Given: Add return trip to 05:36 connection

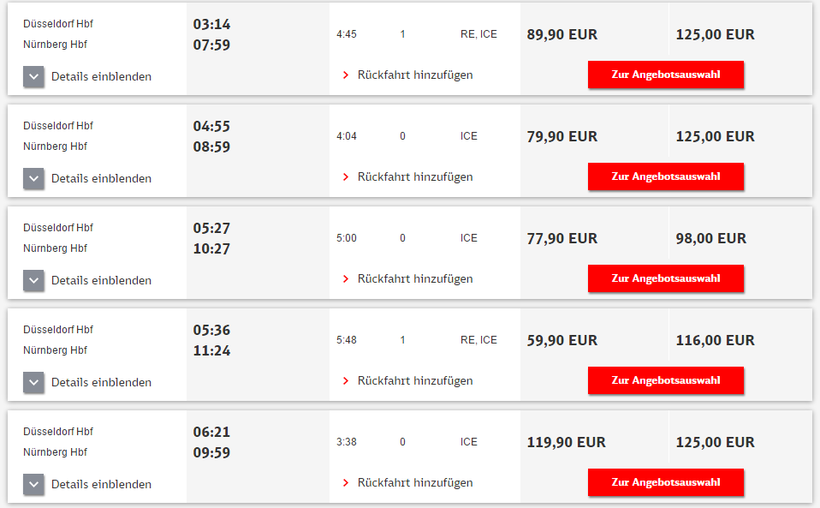Looking at the screenshot, I should 414,381.
